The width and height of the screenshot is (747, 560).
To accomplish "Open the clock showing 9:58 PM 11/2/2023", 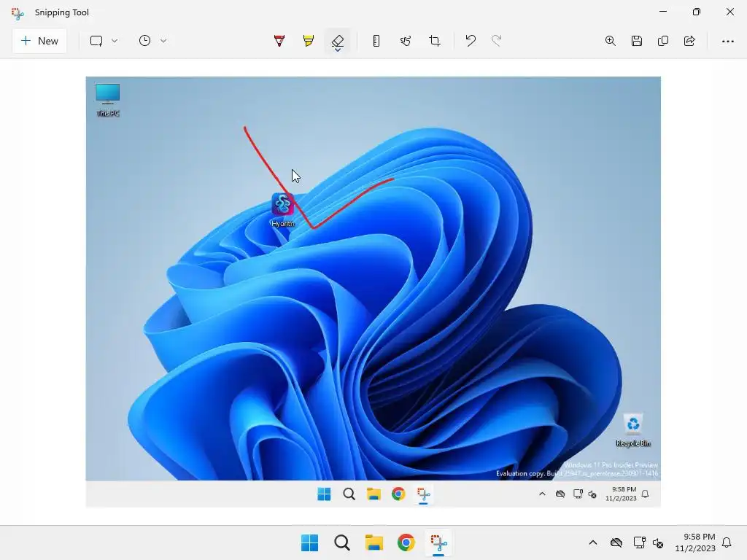I will coord(695,542).
